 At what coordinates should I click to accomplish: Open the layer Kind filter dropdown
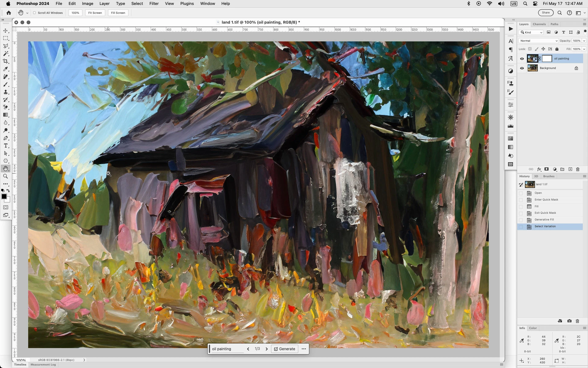532,33
